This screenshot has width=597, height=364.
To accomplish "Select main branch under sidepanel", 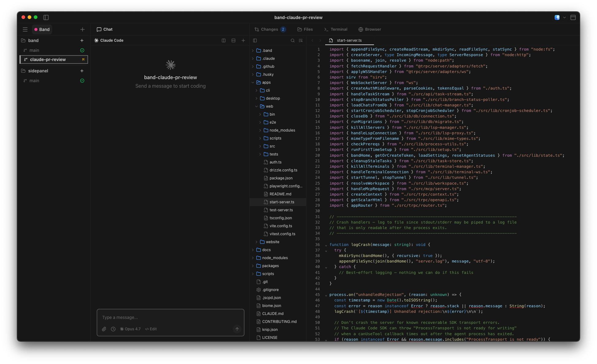I will [x=54, y=81].
